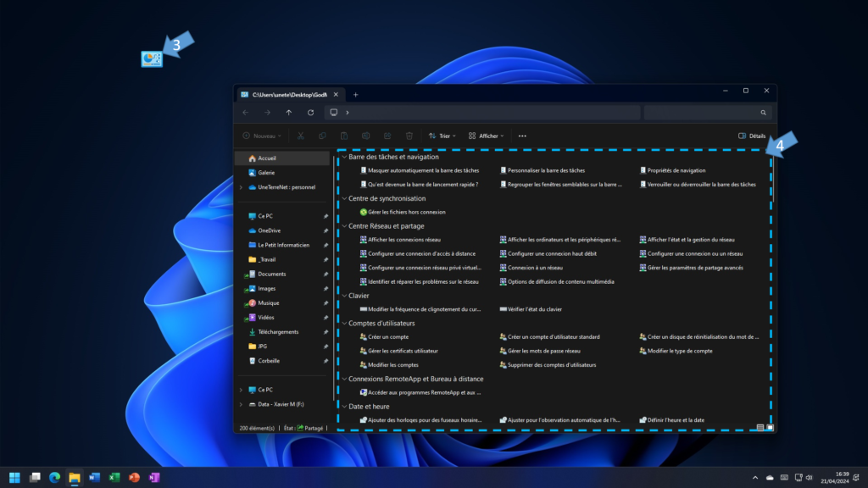Launch Word from the taskbar
Screen dimensions: 868x488
coord(94,477)
